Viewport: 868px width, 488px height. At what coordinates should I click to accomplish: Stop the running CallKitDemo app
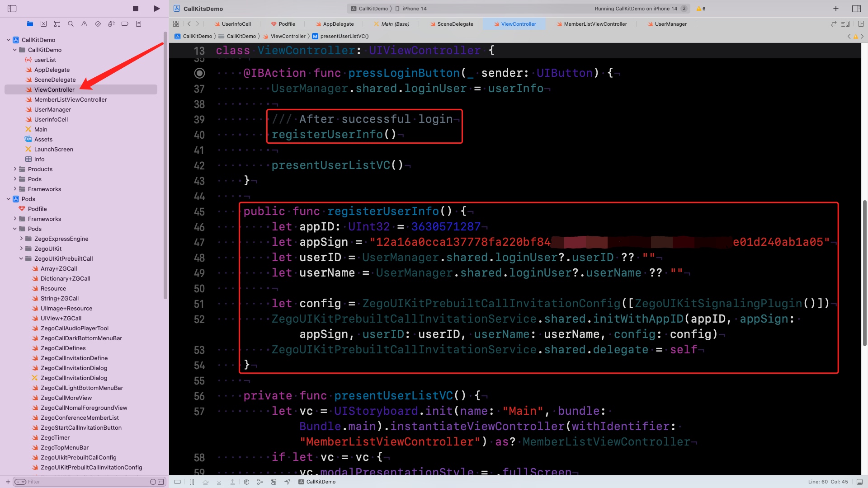(x=136, y=9)
